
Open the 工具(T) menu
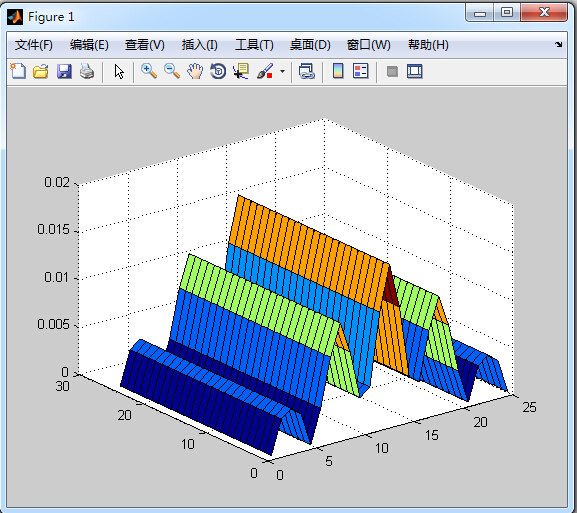coord(254,45)
